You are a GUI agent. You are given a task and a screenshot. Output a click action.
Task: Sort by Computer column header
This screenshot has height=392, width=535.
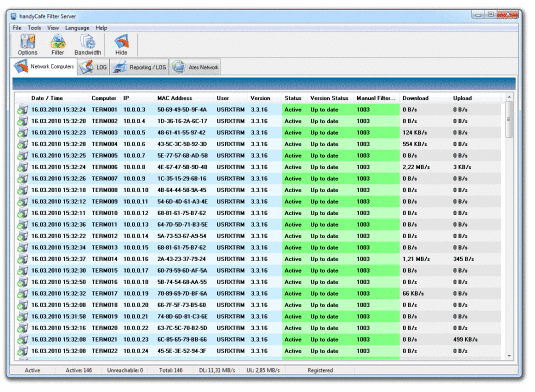[104, 98]
